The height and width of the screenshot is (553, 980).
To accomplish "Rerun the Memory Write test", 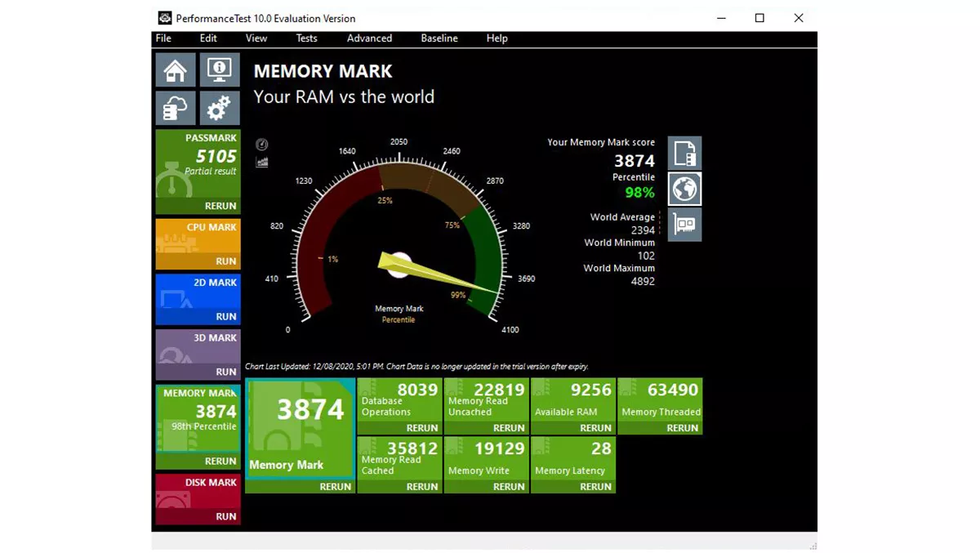I will click(509, 487).
